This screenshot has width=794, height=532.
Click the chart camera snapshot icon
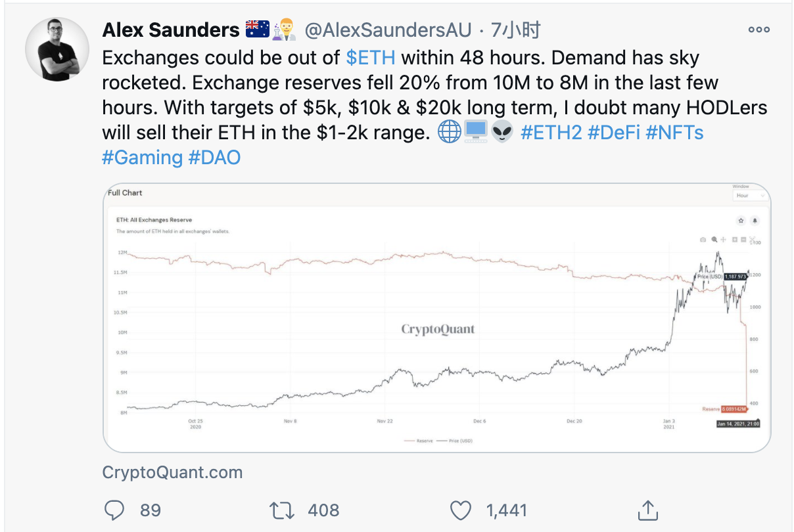point(703,240)
